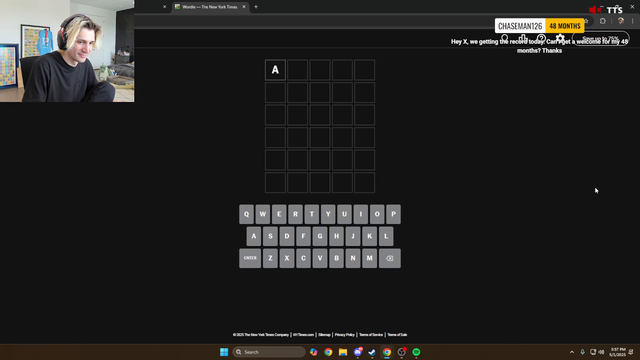Open Steam from the taskbar
This screenshot has height=360, width=640.
pos(372,352)
